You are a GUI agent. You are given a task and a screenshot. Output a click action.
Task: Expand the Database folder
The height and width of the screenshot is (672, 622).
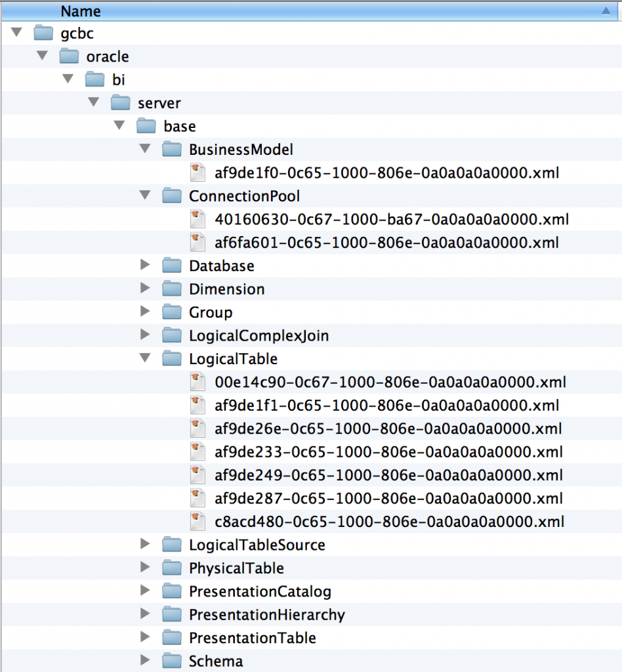point(145,265)
